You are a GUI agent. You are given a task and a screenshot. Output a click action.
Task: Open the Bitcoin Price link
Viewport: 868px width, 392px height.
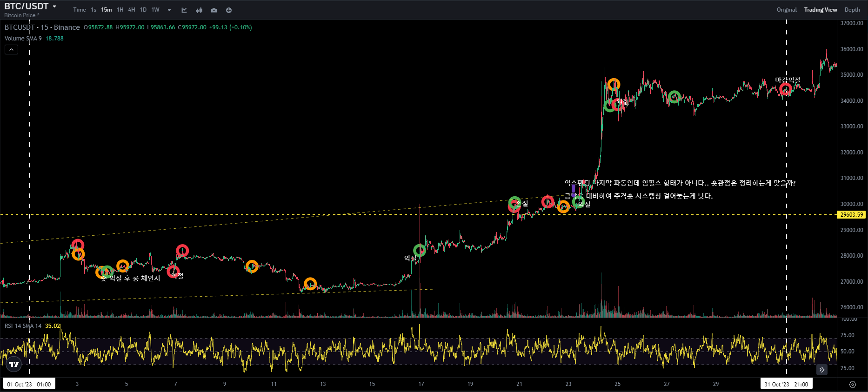[x=22, y=15]
